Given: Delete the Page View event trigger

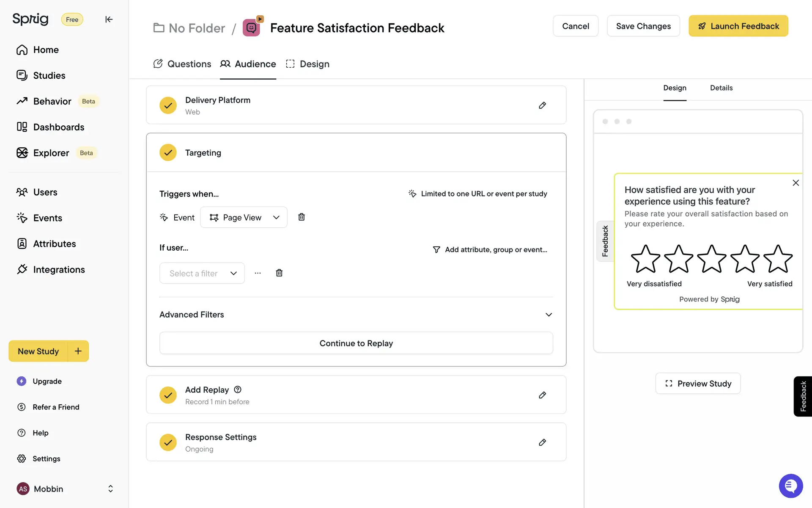Looking at the screenshot, I should point(301,217).
